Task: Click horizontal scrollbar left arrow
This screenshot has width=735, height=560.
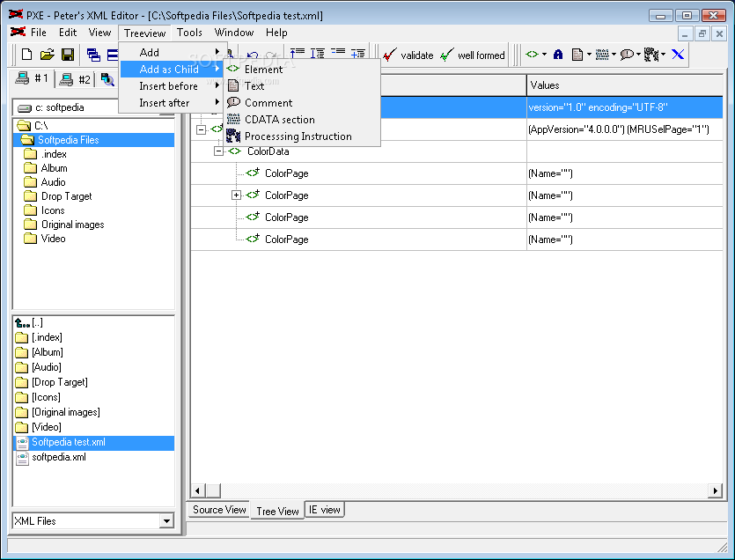Action: point(197,490)
